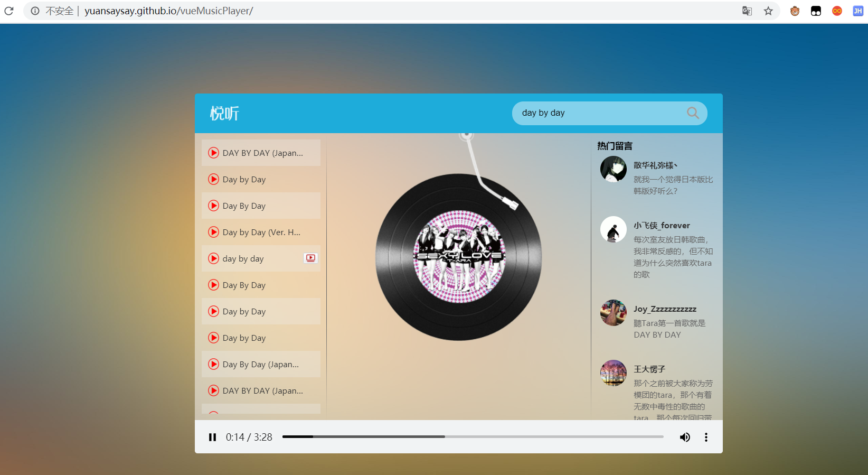The height and width of the screenshot is (475, 868).
Task: Select the "Day By Day (Japan..." song title
Action: click(x=261, y=364)
